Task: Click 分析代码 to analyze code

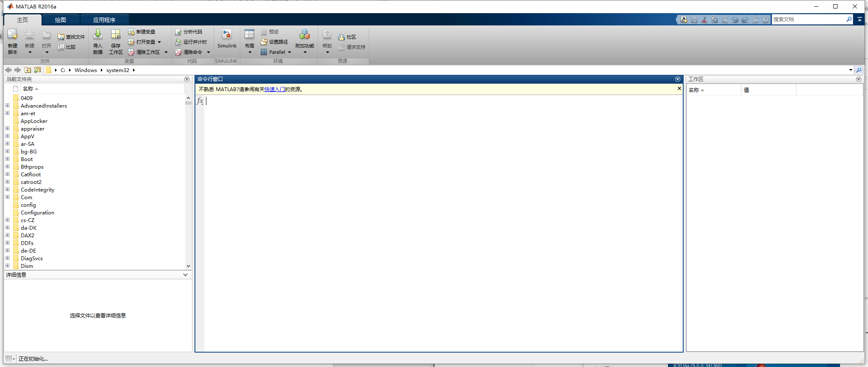Action: [189, 32]
